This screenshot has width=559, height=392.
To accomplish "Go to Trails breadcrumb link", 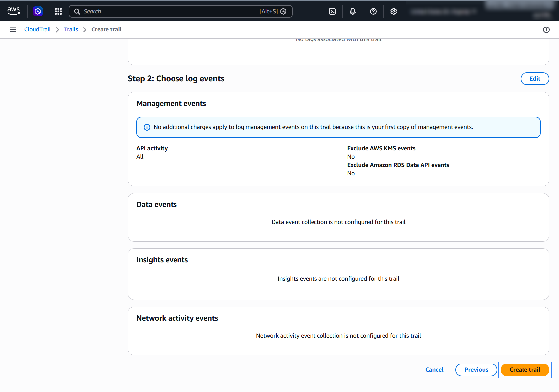I will 71,29.
